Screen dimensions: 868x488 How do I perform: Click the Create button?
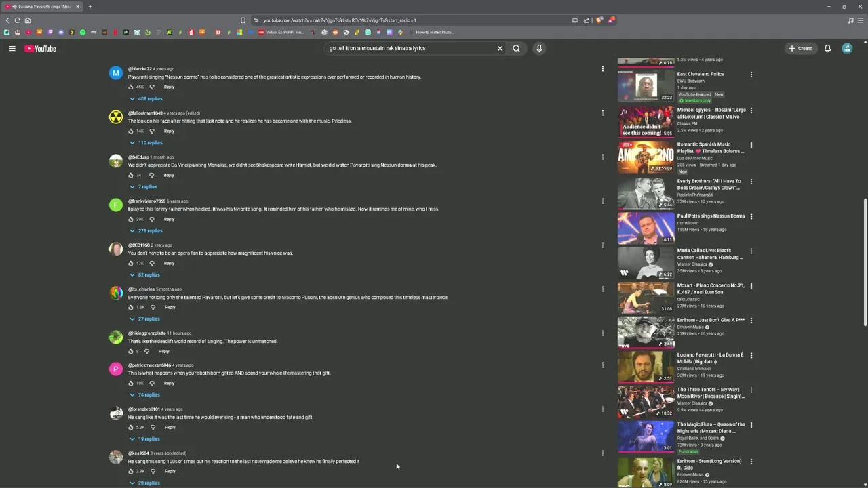801,48
